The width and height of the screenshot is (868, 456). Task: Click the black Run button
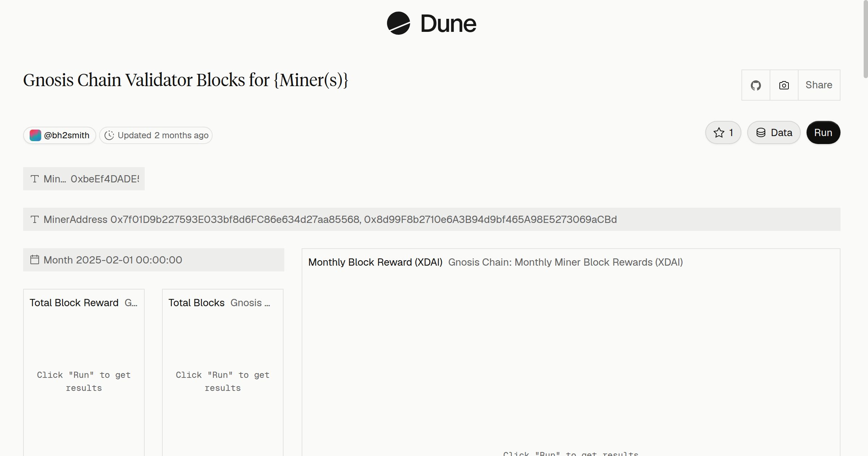tap(824, 132)
